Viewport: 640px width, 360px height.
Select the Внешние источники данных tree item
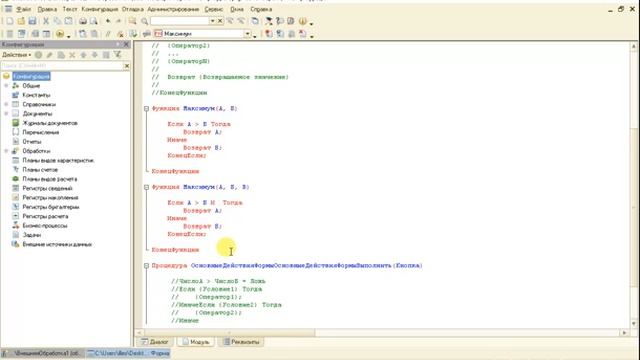[x=57, y=244]
